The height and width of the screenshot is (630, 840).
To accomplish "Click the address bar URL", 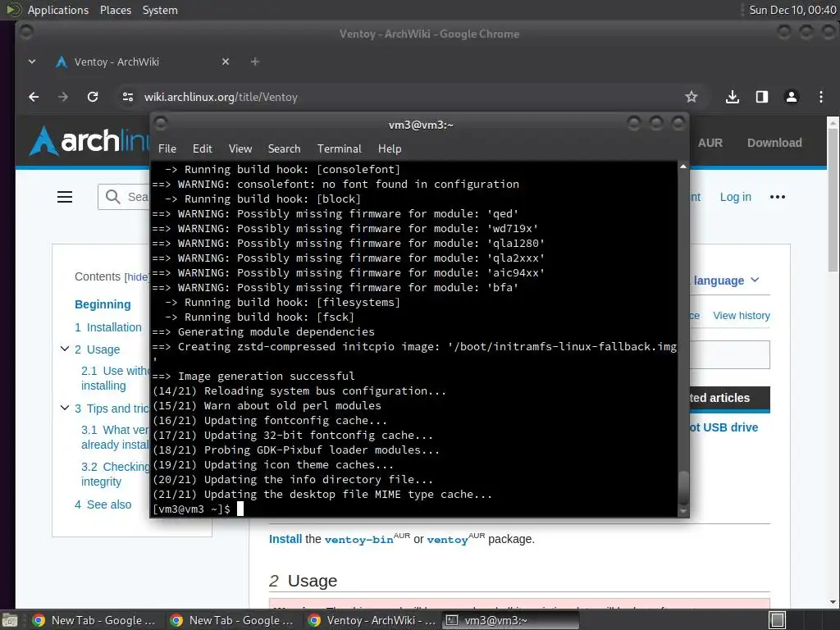I will 221,97.
